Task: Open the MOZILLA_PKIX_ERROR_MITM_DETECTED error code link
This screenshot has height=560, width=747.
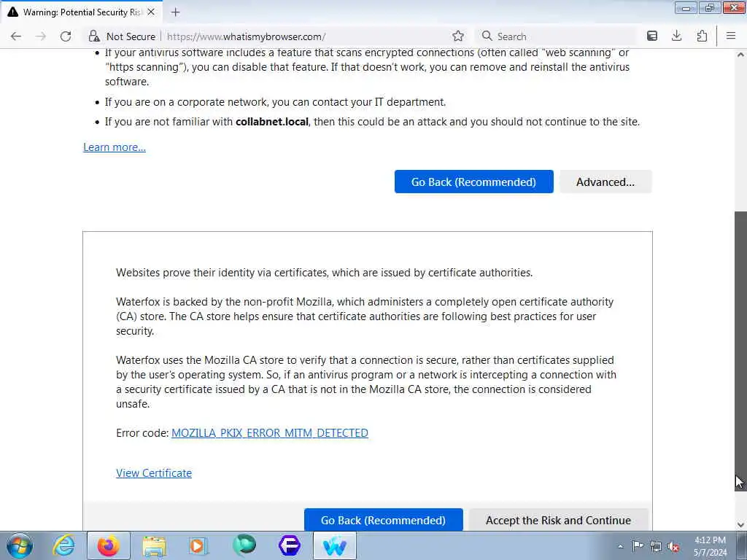Action: [270, 433]
